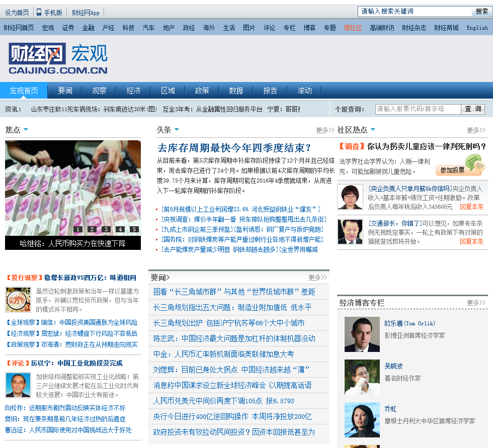Open 欧乐鹰 (Tom Orlik) blogger photo
This screenshot has width=493, height=448.
362,334
